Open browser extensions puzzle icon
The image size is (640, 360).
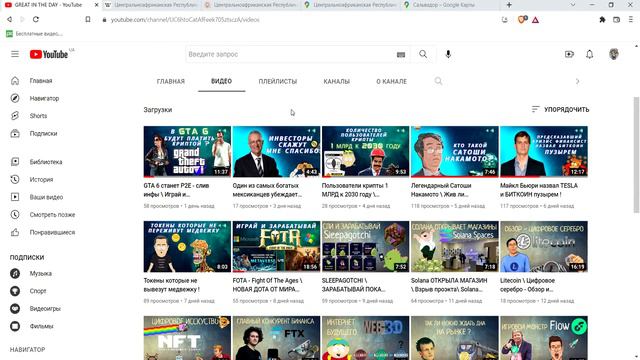pyautogui.click(x=602, y=19)
